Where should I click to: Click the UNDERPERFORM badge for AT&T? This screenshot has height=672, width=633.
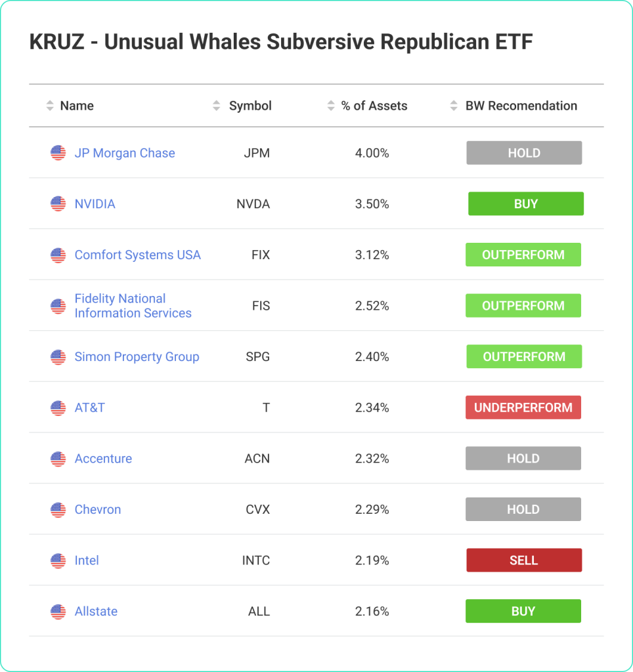[523, 407]
